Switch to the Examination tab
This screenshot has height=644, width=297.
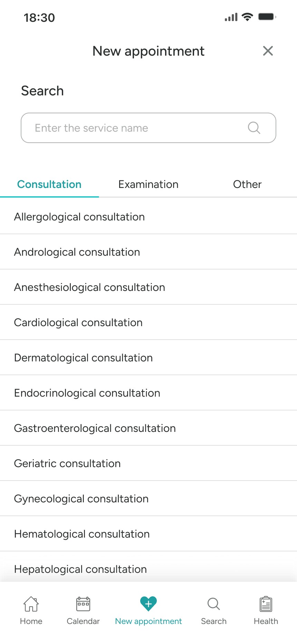tap(148, 184)
